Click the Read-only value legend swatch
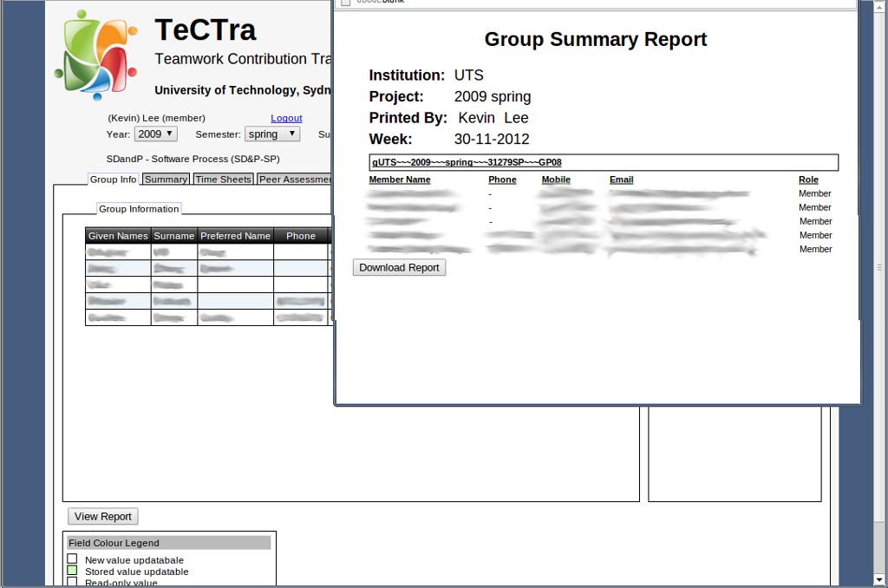888x588 pixels. coord(73,581)
